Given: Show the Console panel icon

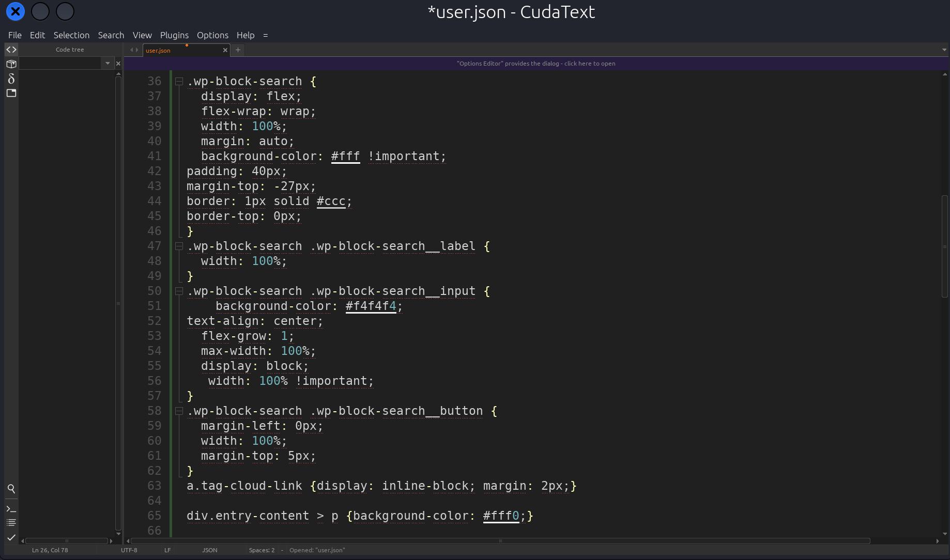Looking at the screenshot, I should pos(11,509).
